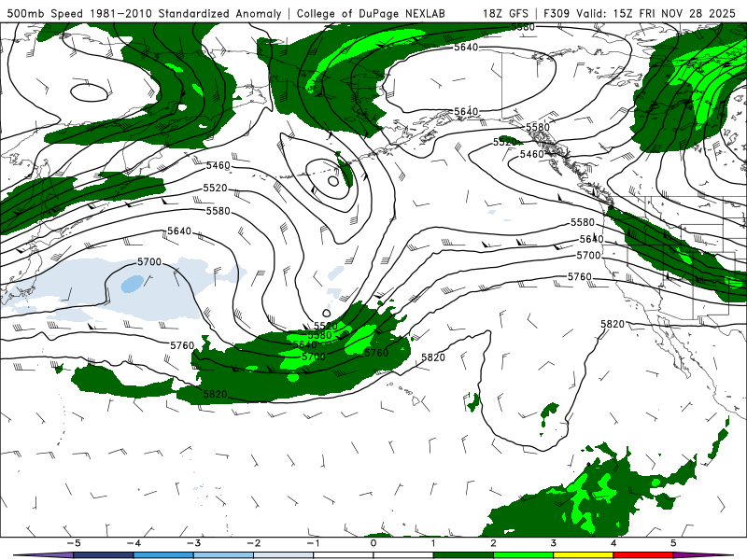
Task: Click the '4' tick label on the colorbar
Action: pyautogui.click(x=613, y=543)
